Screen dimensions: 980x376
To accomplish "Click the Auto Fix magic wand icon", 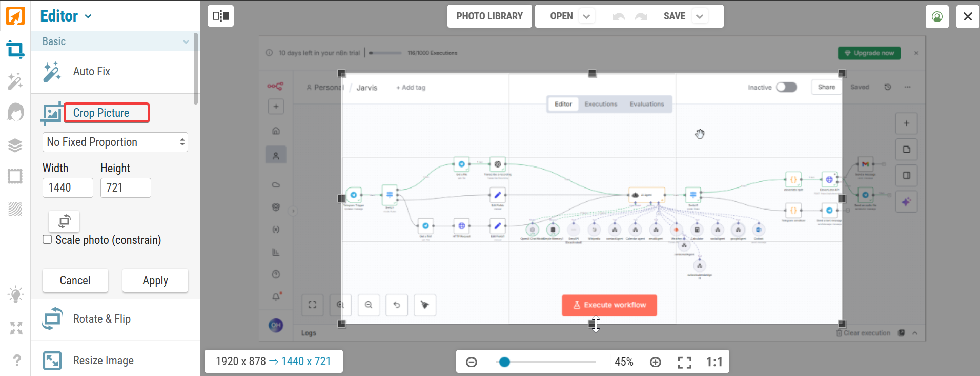I will point(52,72).
